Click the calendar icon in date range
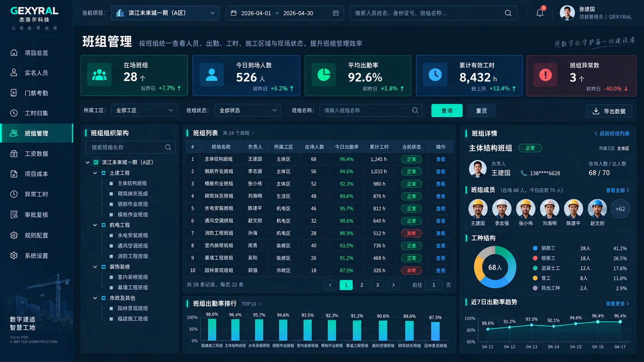 coord(336,13)
